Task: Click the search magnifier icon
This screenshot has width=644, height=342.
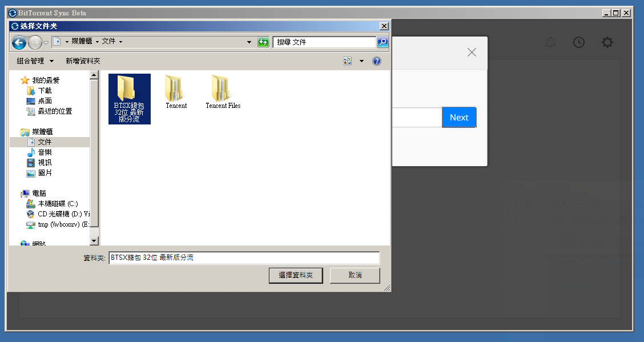Action: click(x=383, y=42)
